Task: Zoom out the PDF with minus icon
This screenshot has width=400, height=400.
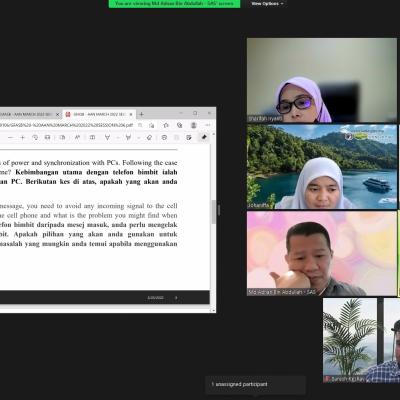Action: [x=11, y=137]
